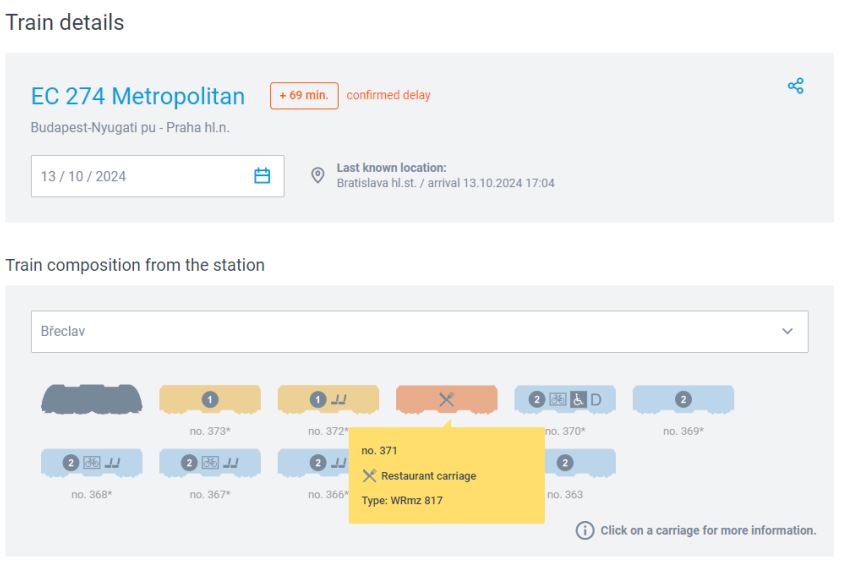Select wheelchair-accessible carriage no. 370

(564, 399)
